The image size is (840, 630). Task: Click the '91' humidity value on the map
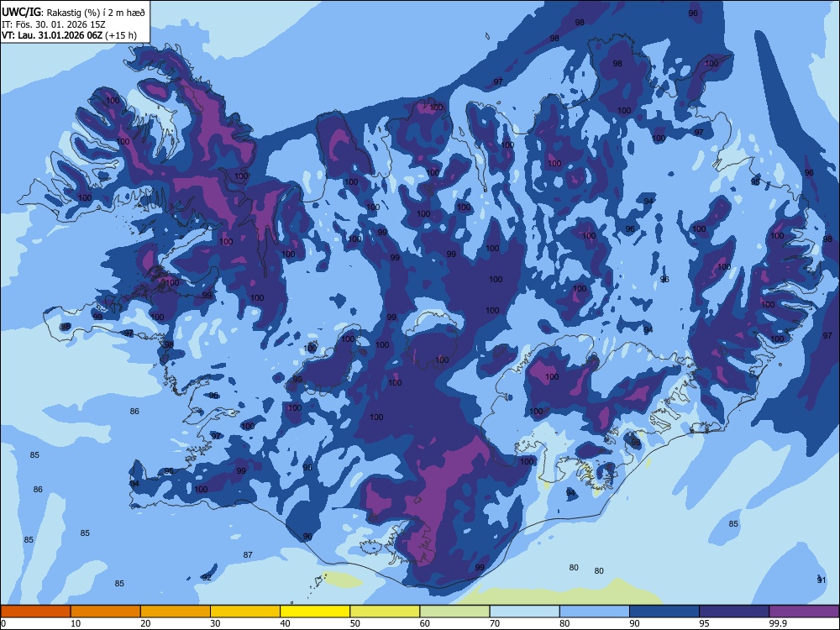[822, 580]
